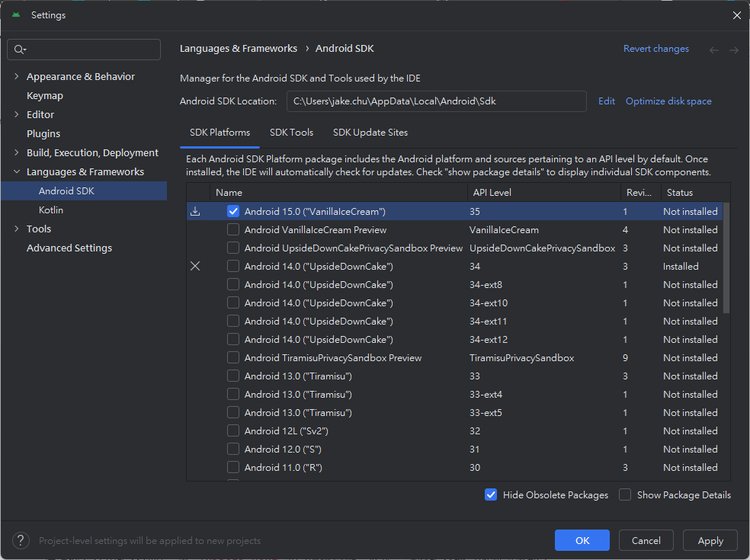Click Edit link for SDK location
The width and height of the screenshot is (750, 560).
[607, 101]
